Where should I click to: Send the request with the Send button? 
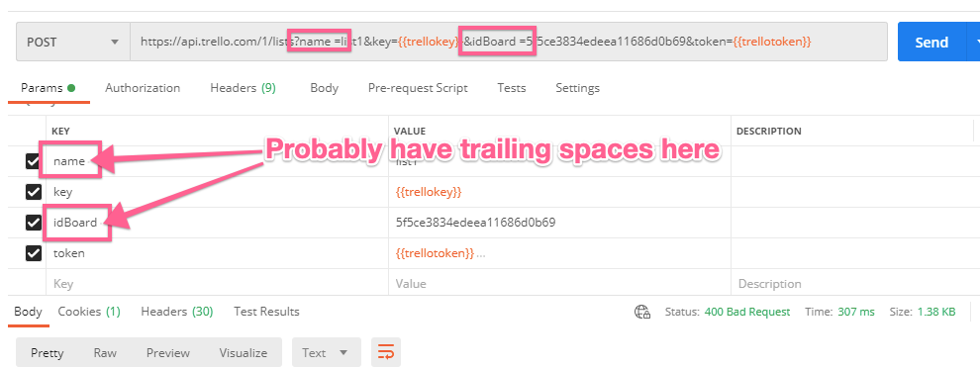(x=931, y=42)
